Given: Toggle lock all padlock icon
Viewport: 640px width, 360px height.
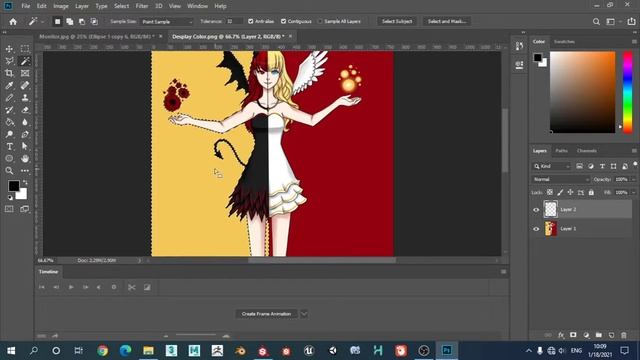Looking at the screenshot, I should coord(591,192).
